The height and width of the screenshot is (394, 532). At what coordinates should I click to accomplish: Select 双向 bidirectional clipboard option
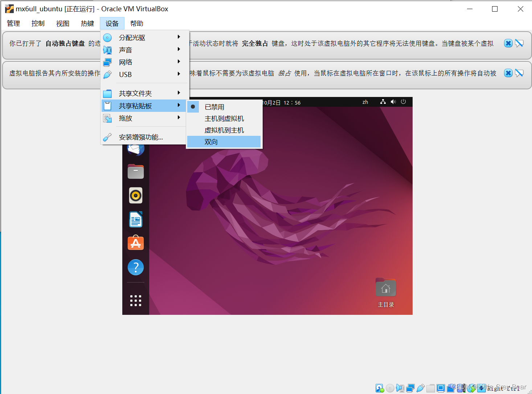pyautogui.click(x=224, y=142)
